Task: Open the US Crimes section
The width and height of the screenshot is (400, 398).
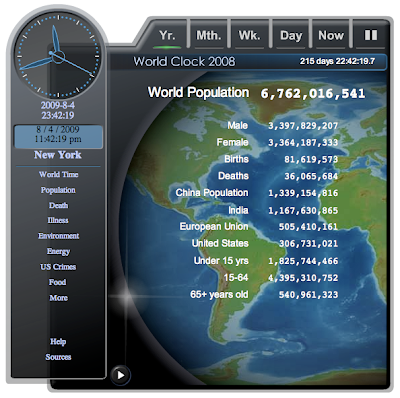Action: (58, 267)
